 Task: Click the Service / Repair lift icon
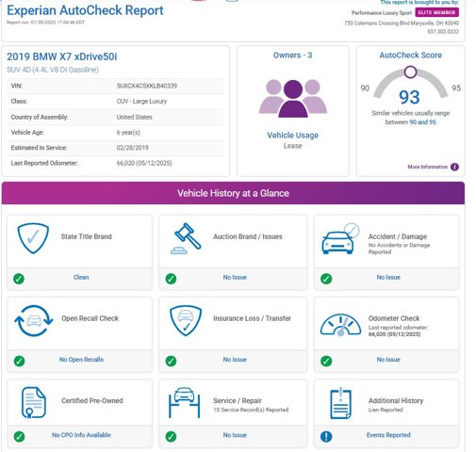pyautogui.click(x=184, y=403)
